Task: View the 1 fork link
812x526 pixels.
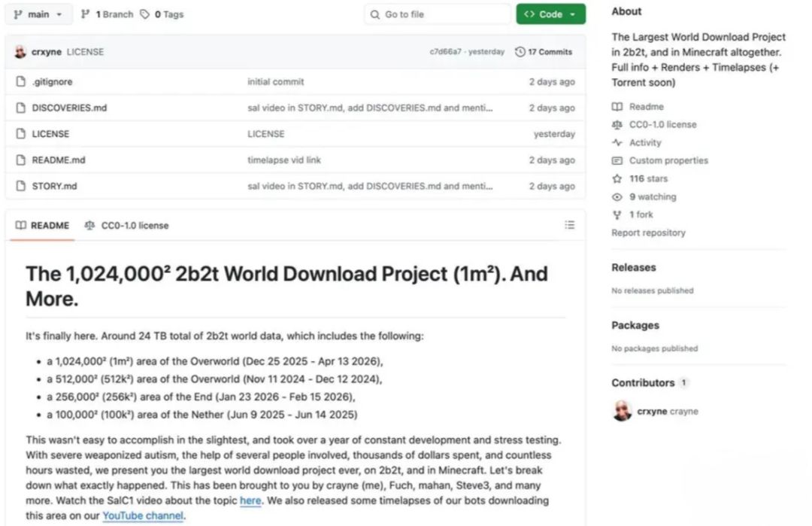Action: click(641, 214)
